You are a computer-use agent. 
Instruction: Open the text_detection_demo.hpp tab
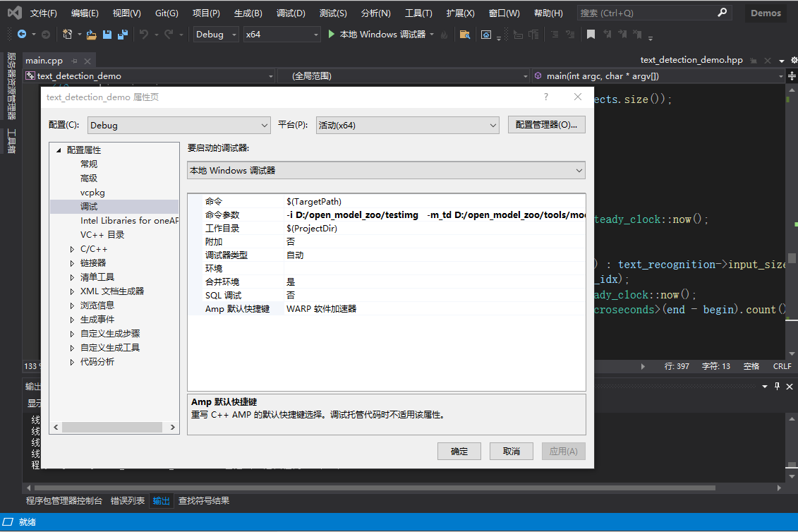pyautogui.click(x=691, y=60)
